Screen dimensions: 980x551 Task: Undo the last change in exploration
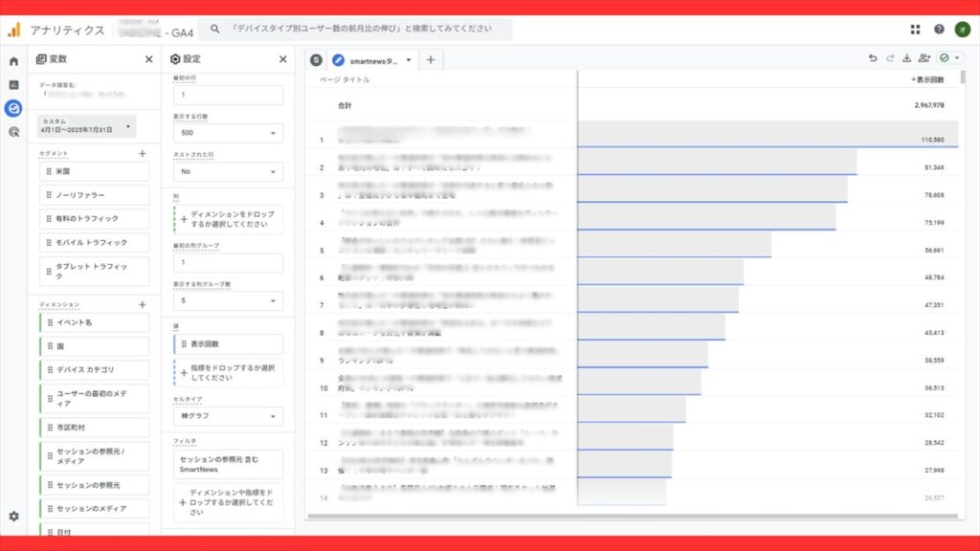pos(872,59)
